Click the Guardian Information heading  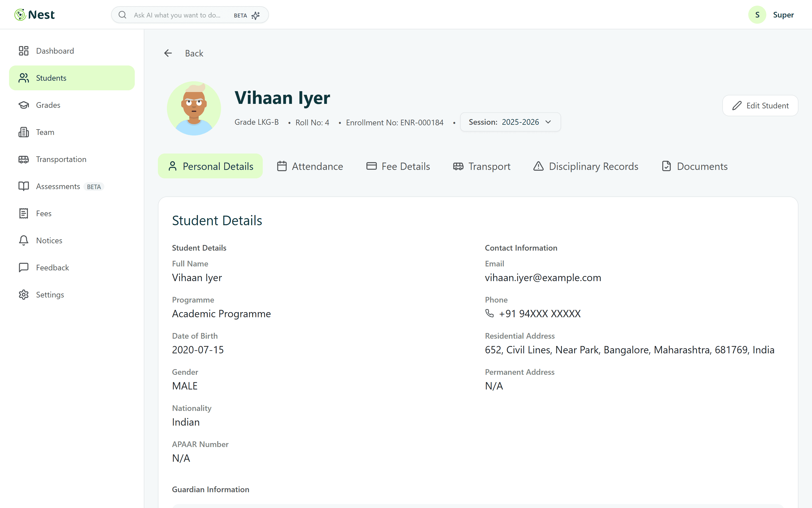[211, 489]
